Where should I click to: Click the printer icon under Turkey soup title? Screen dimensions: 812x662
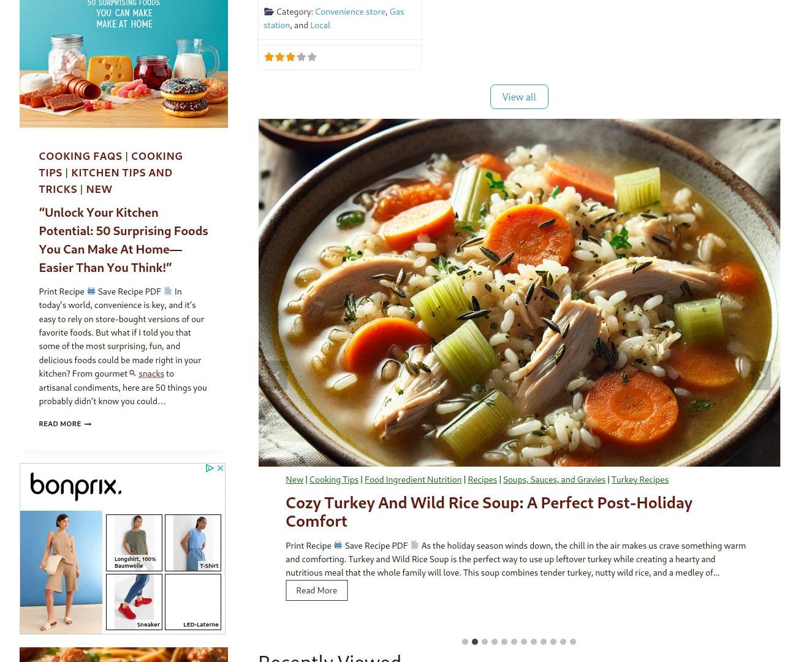338,545
